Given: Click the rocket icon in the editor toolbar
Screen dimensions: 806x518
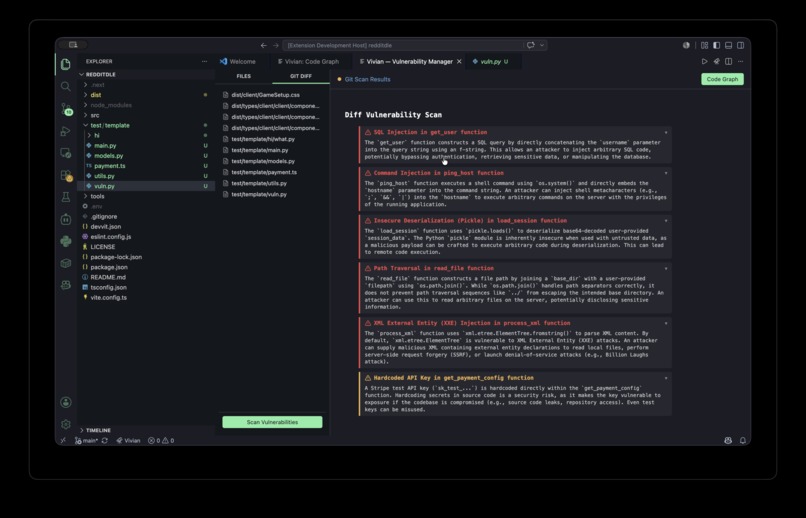Looking at the screenshot, I should (717, 61).
